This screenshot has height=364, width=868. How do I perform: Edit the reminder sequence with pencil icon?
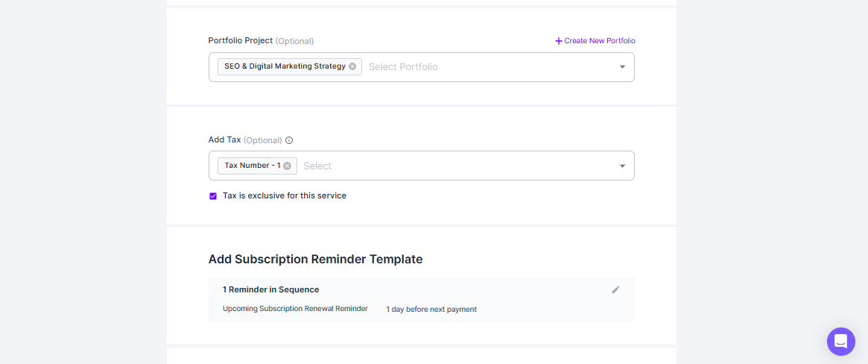coord(615,290)
